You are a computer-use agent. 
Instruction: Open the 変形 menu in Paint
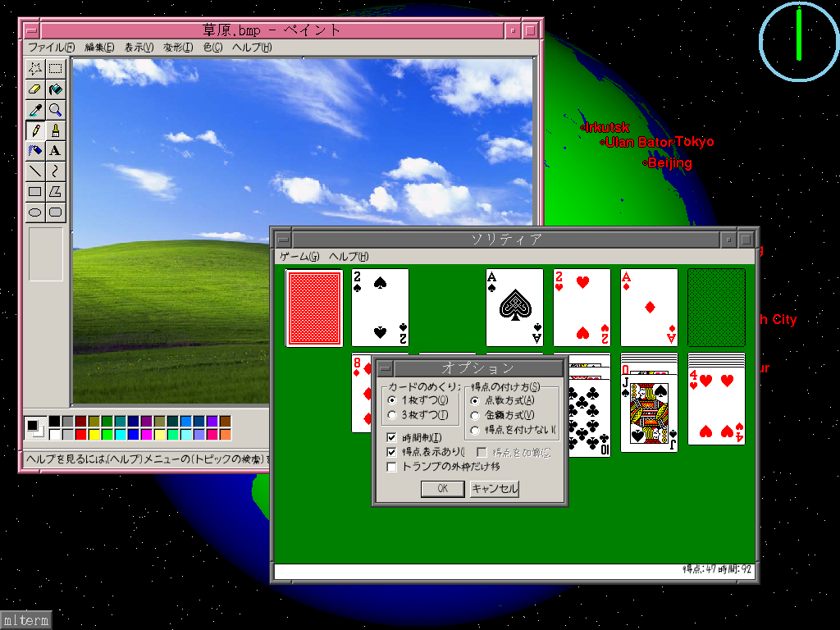178,47
